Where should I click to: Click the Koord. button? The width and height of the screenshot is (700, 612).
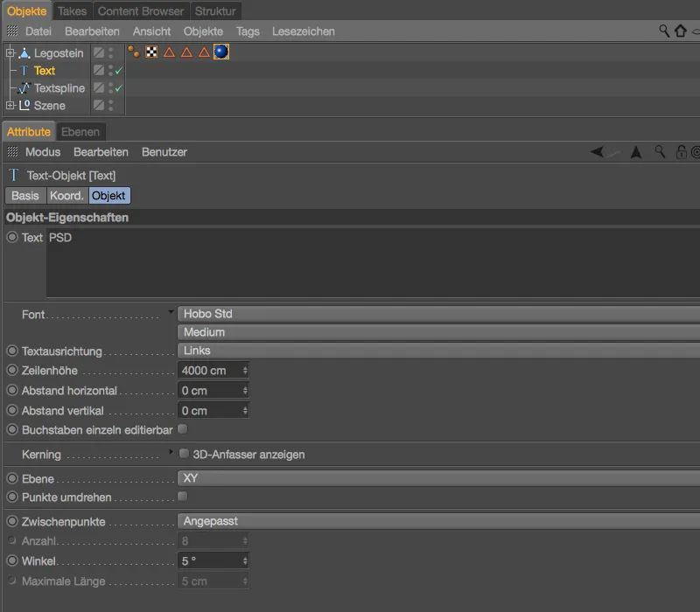pyautogui.click(x=67, y=196)
